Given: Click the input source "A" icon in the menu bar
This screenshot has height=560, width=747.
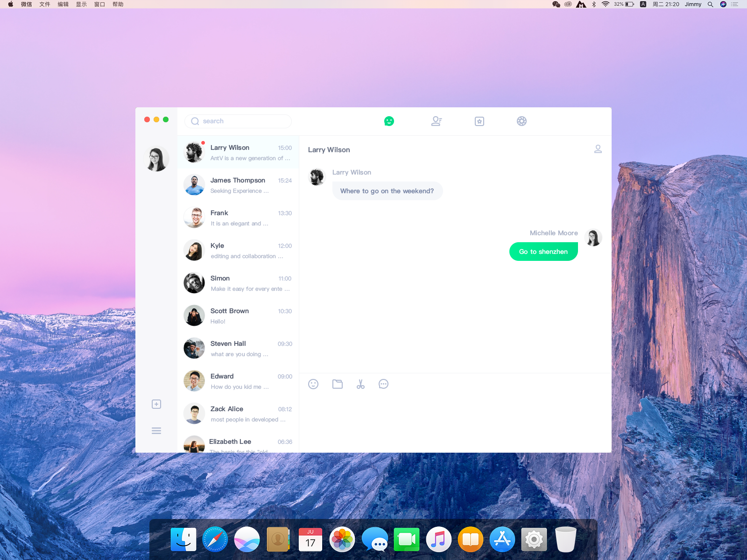Looking at the screenshot, I should [x=643, y=4].
